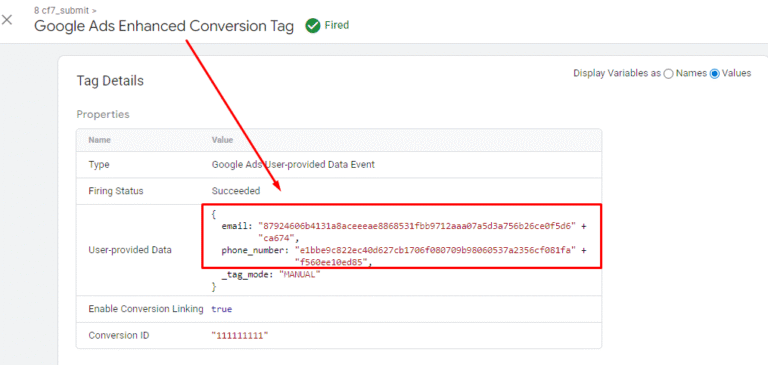Click the email hash value starting 87924606
Screen dimensions: 768x365
pyautogui.click(x=418, y=226)
